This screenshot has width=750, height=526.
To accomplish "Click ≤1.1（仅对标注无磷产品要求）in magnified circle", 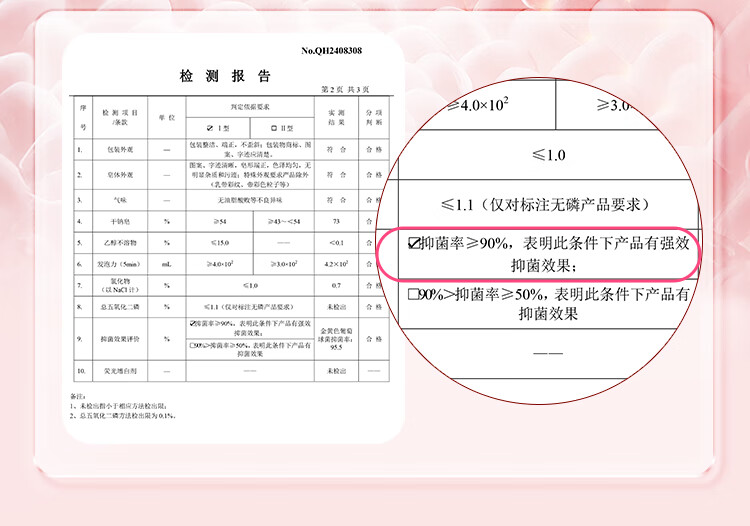I will [x=545, y=205].
